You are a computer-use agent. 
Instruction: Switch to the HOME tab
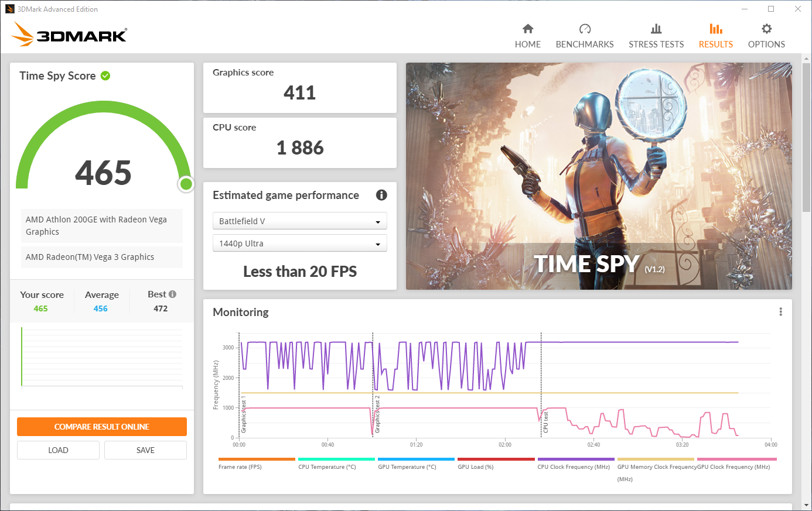coord(528,35)
